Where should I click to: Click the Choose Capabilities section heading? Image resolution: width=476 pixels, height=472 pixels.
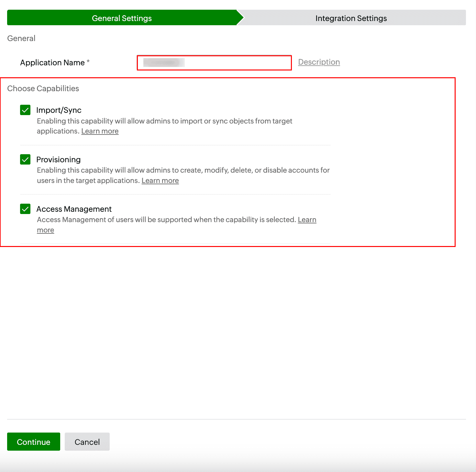point(42,88)
